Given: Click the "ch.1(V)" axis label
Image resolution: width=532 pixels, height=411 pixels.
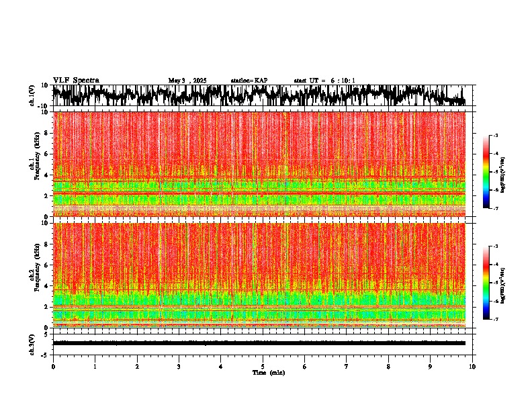Looking at the screenshot, I should coord(33,95).
